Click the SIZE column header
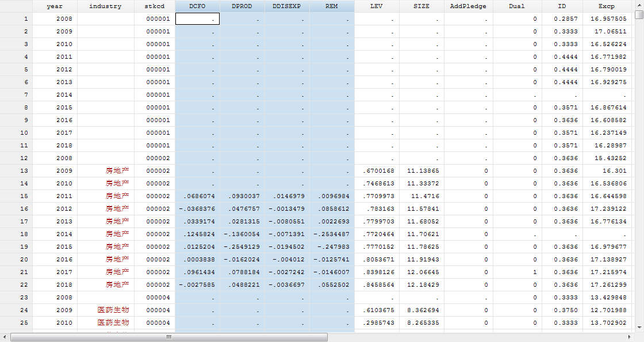644x342 pixels. point(421,6)
